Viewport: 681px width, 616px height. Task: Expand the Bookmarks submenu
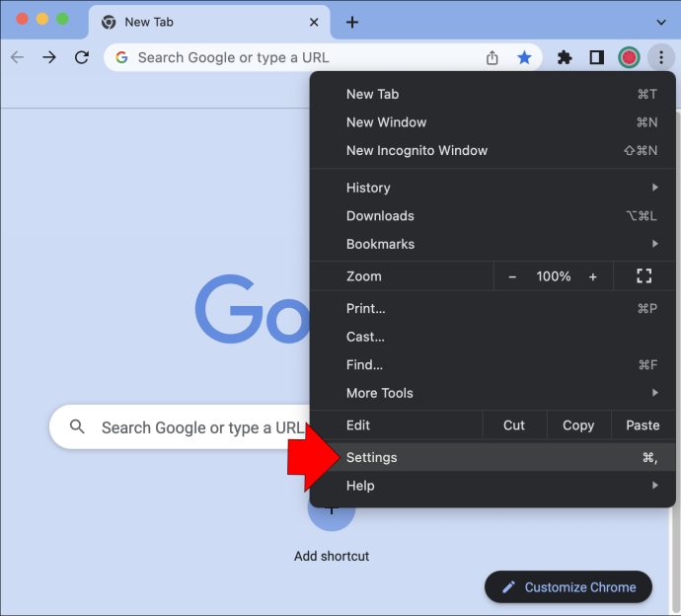pos(492,244)
